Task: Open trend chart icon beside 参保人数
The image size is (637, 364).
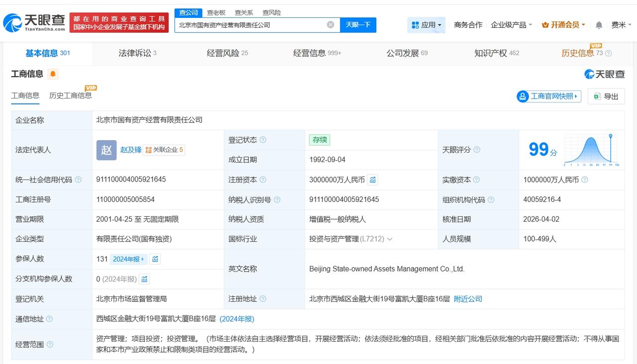Action: tap(155, 259)
